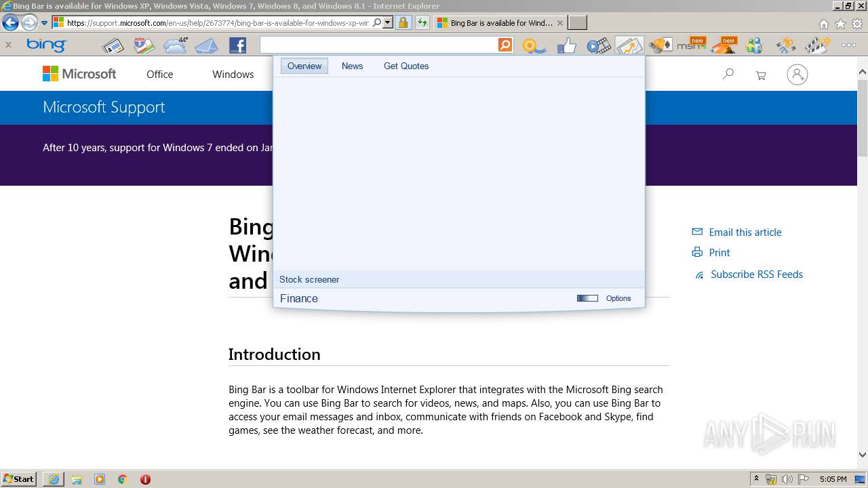Click into the Bing Bar search box
This screenshot has height=488, width=868.
(378, 45)
